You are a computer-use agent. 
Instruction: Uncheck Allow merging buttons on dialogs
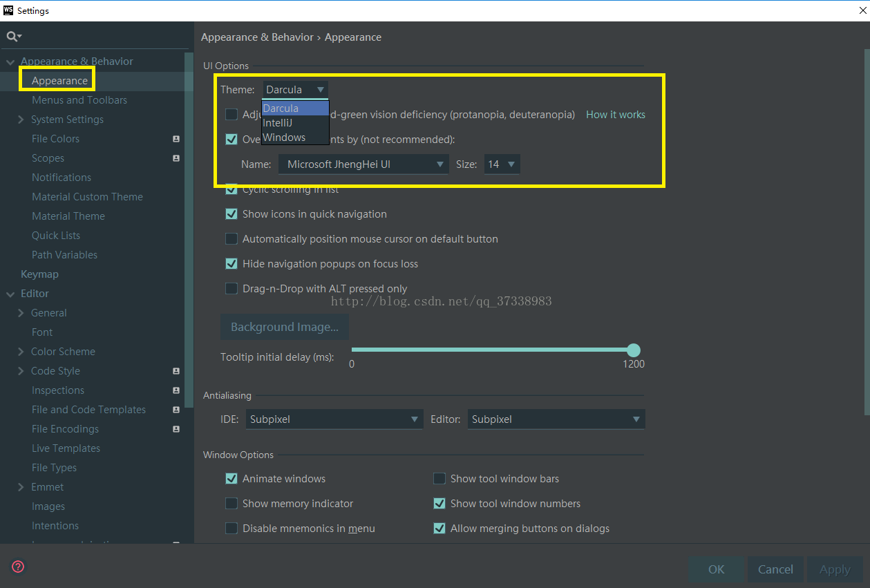(439, 529)
